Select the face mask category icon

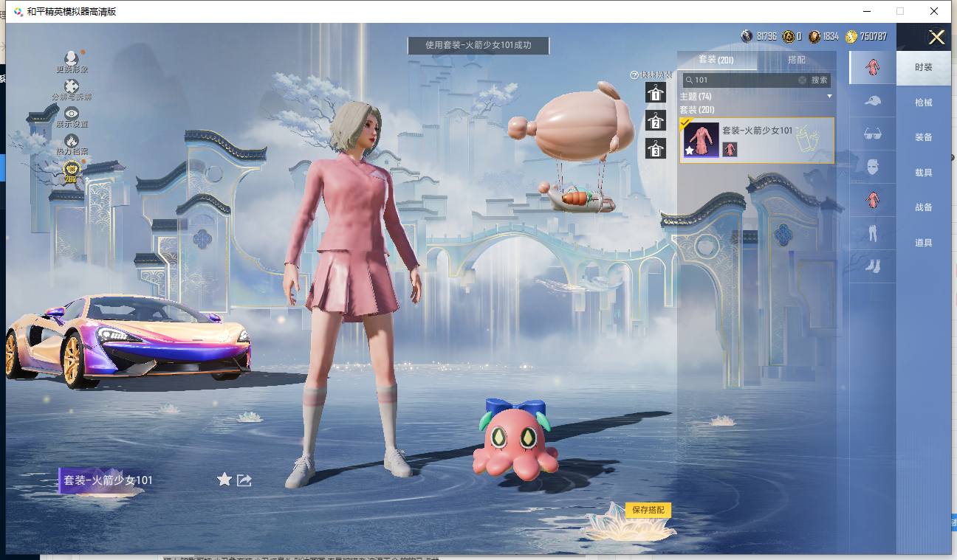click(873, 167)
